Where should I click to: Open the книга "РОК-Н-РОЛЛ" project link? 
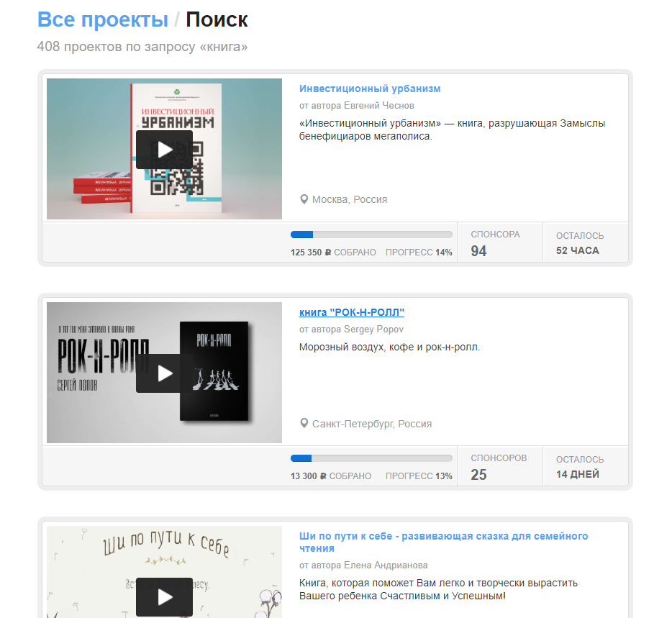[351, 312]
